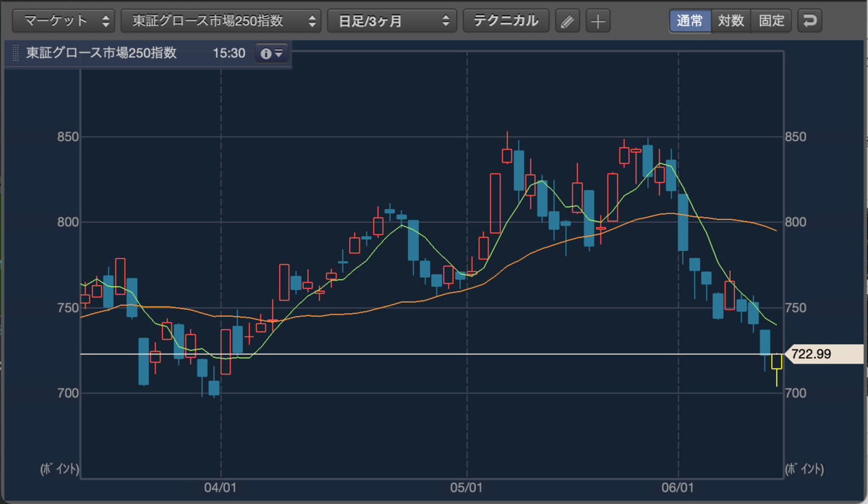Click the 04/01 date axis label
Viewport: 868px width, 504px height.
coord(220,490)
